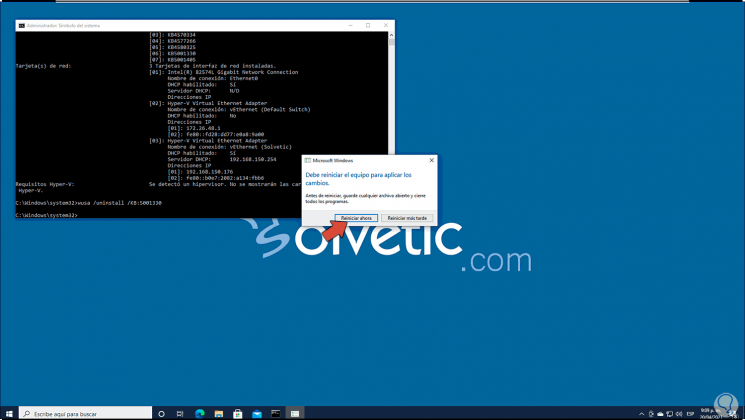Open the Windows Start menu
745x420 pixels.
click(9, 414)
